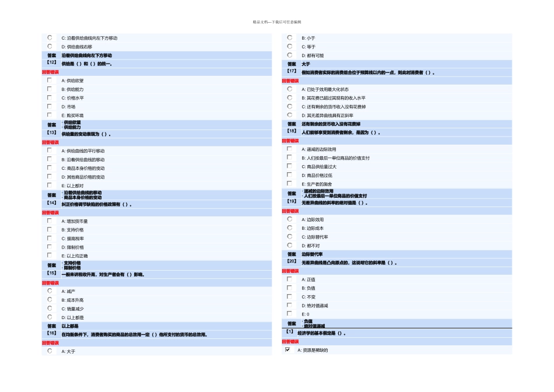Select radio option A: 大于
Screen dimensions: 554x392
(x=50, y=351)
